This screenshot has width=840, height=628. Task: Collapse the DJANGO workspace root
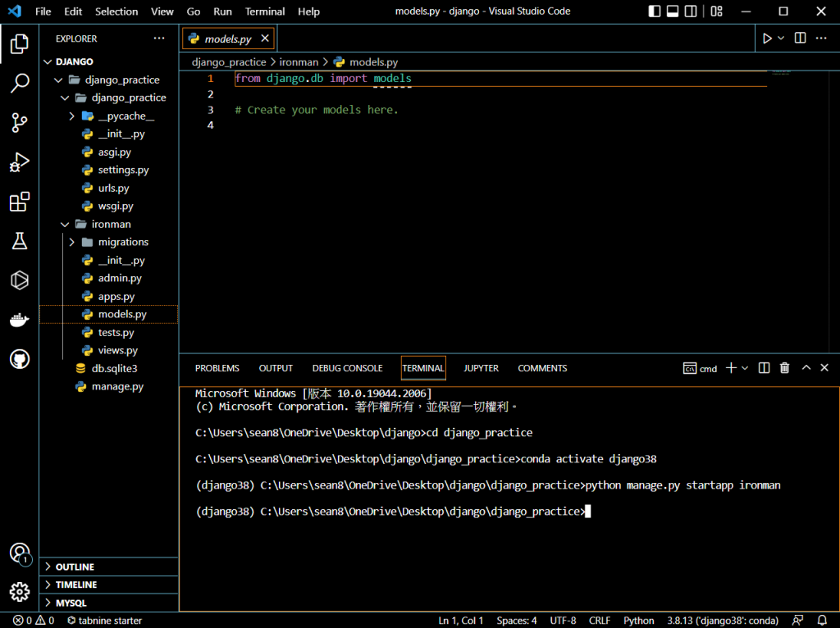[48, 61]
